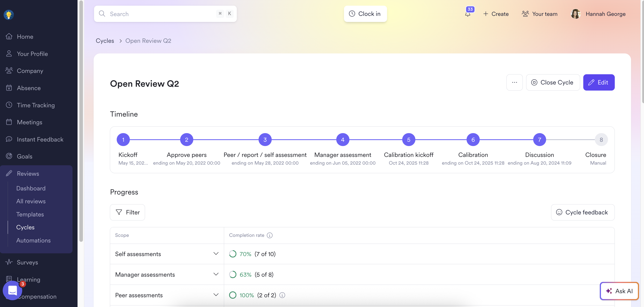Open Goals from the sidebar
644x307 pixels.
(x=24, y=156)
